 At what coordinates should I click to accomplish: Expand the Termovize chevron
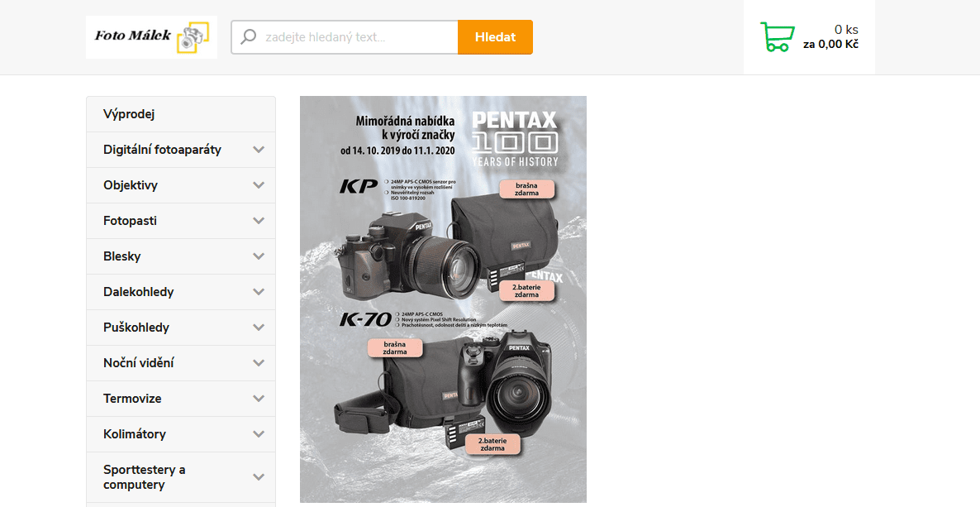coord(259,399)
